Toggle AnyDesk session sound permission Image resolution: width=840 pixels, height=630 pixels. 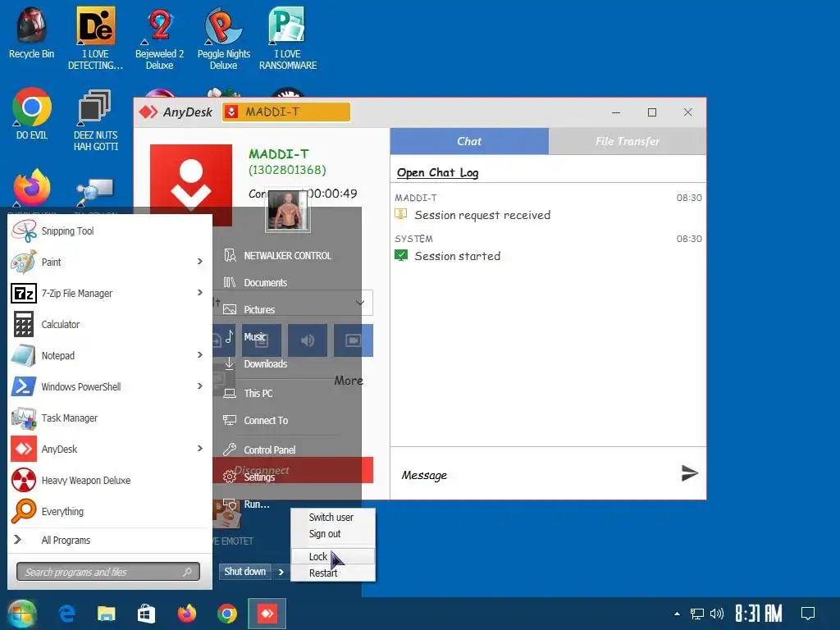click(308, 340)
